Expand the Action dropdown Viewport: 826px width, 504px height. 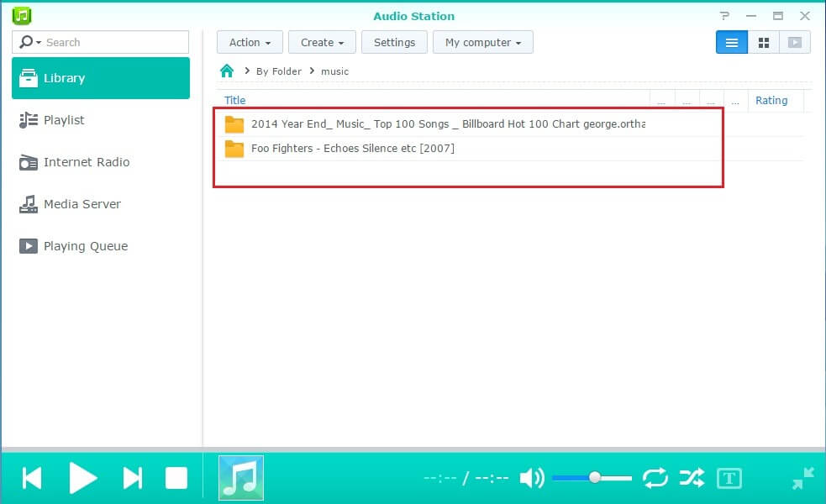pos(250,42)
